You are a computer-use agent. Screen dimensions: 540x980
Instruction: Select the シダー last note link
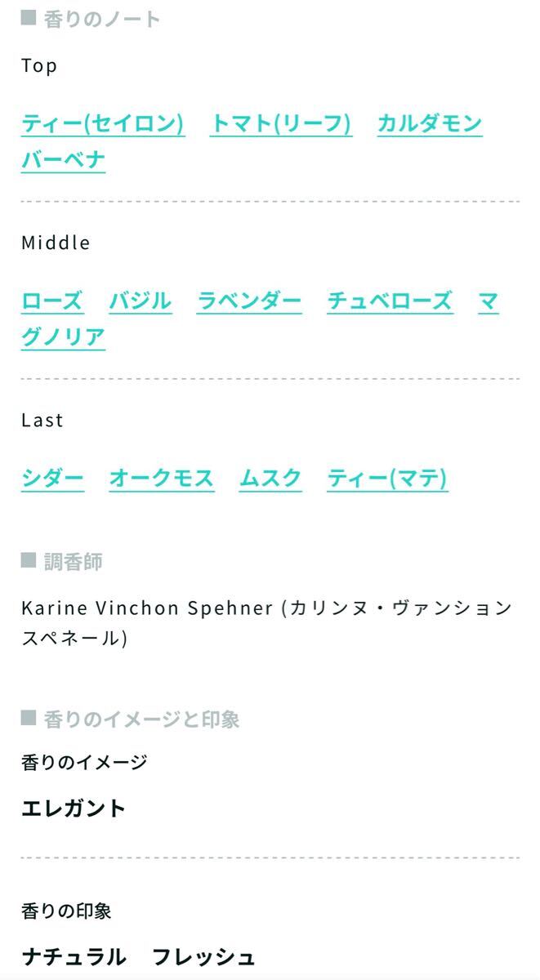click(52, 479)
